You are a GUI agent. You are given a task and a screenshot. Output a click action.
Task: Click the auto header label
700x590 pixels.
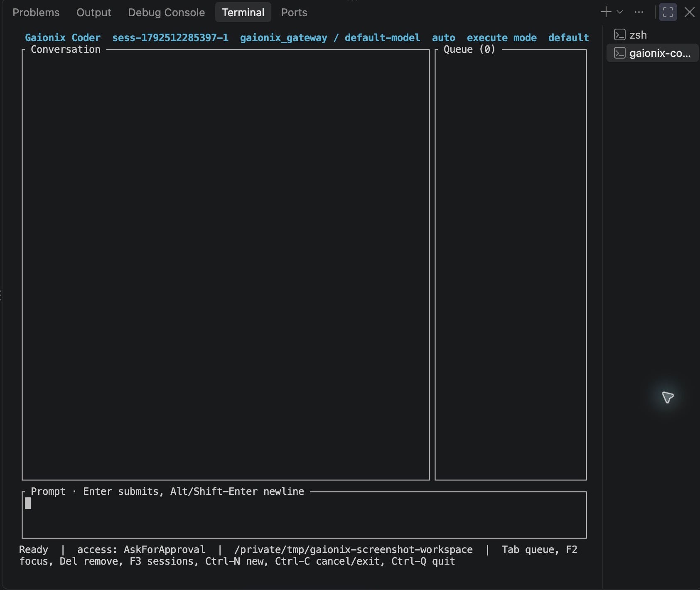point(444,38)
